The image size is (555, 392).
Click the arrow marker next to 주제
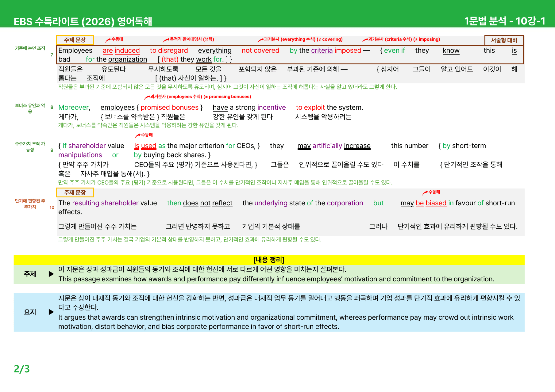pyautogui.click(x=51, y=274)
